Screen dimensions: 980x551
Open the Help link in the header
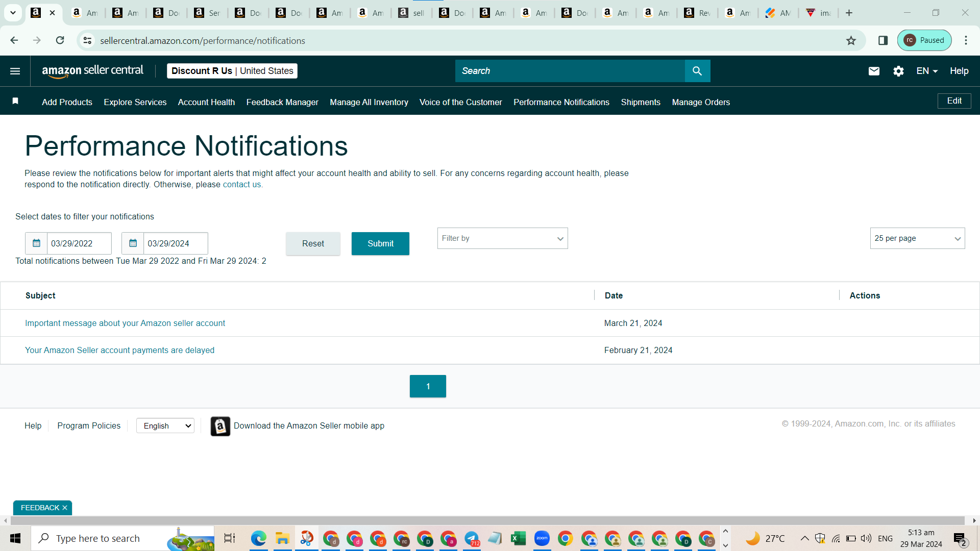959,71
